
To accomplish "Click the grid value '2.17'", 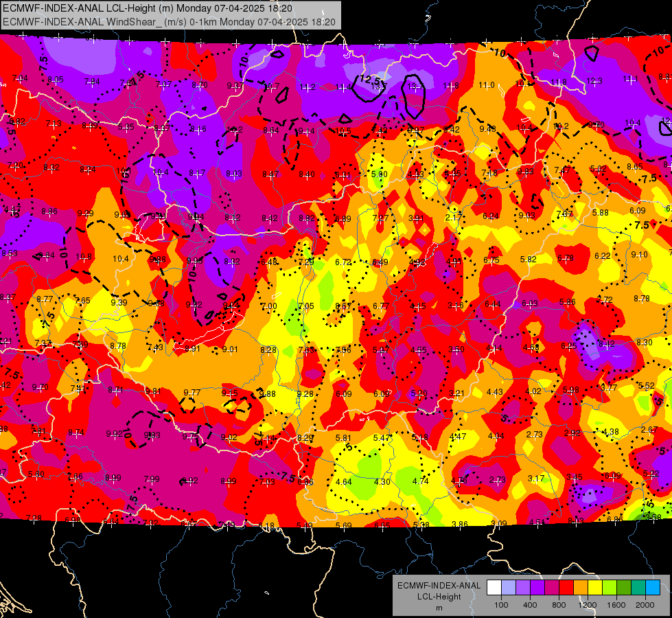I will (x=454, y=218).
